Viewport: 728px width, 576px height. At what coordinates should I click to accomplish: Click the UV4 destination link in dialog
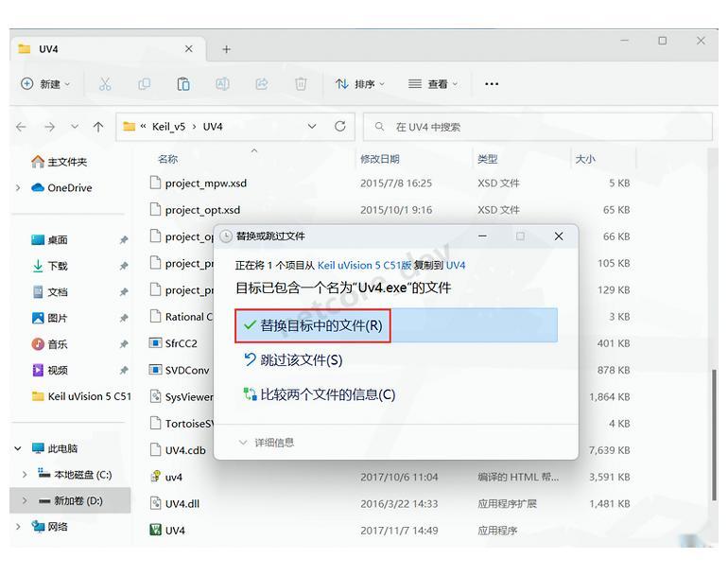456,265
